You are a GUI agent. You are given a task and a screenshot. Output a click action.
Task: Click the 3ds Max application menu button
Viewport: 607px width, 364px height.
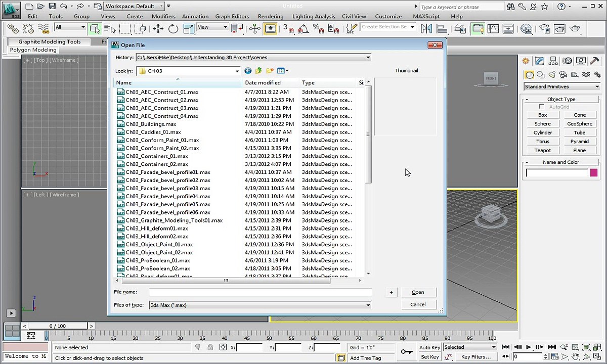(10, 10)
